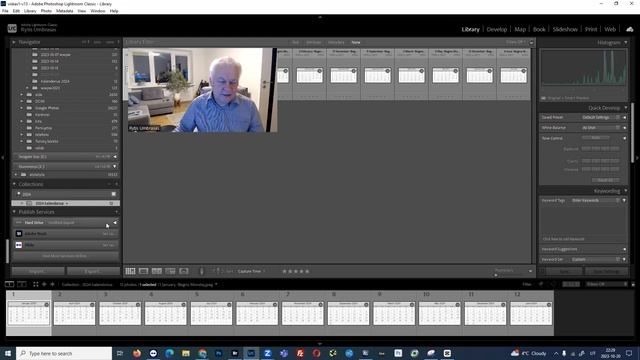Click the Sync Settings button
This screenshot has height=360, width=640.
(607, 271)
